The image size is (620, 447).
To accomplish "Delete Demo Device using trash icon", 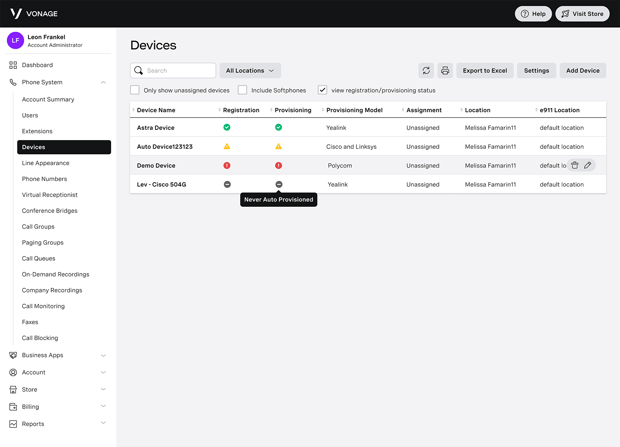I will point(575,165).
